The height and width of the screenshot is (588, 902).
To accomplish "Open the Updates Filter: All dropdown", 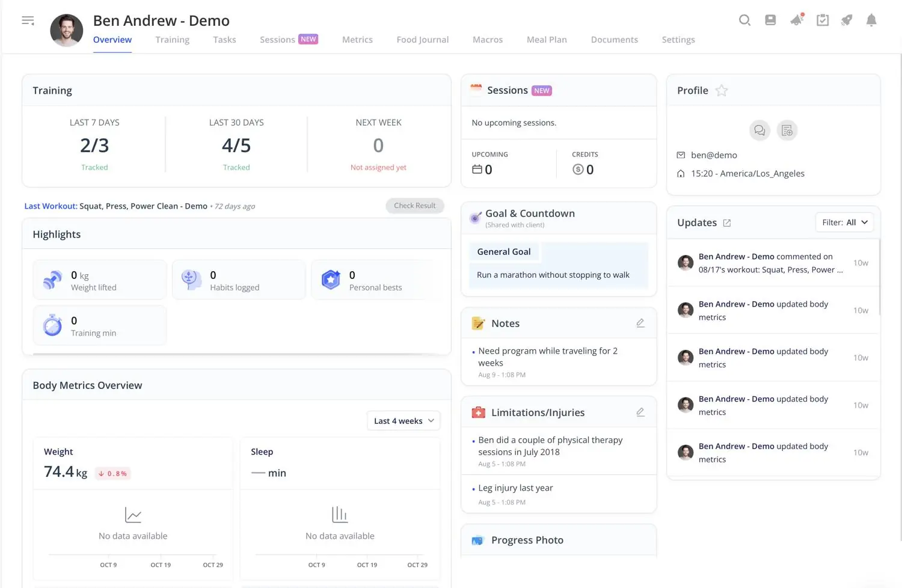I will 844,222.
